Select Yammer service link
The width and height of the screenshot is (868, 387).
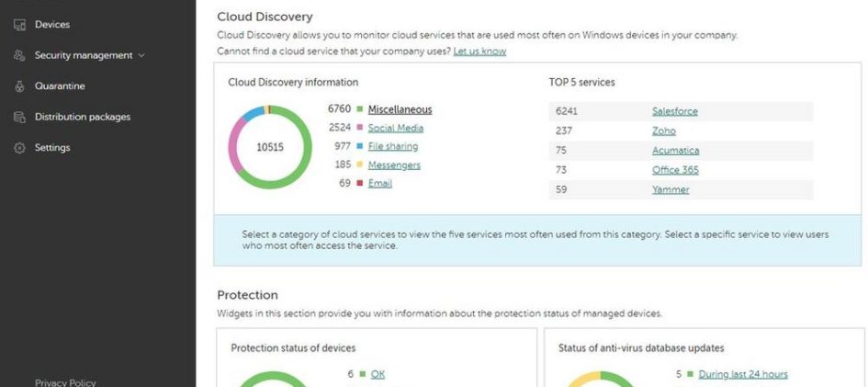click(670, 189)
